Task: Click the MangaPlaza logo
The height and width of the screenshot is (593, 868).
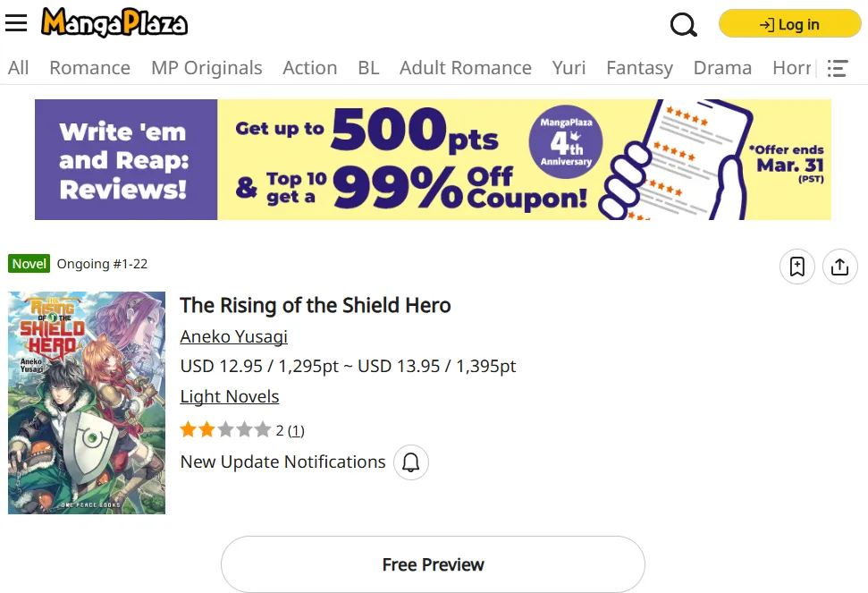Action: pos(114,23)
